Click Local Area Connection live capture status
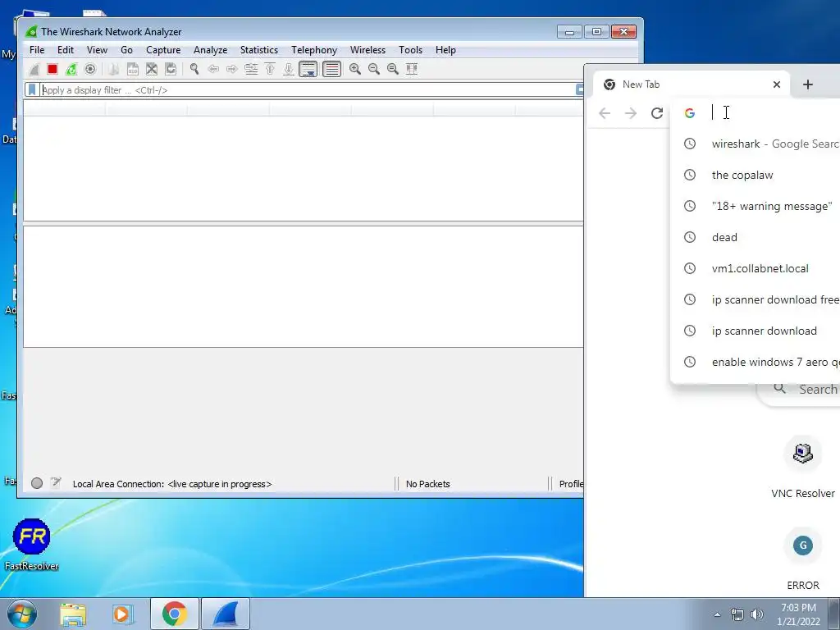Screen dimensions: 840x630 click(172, 484)
